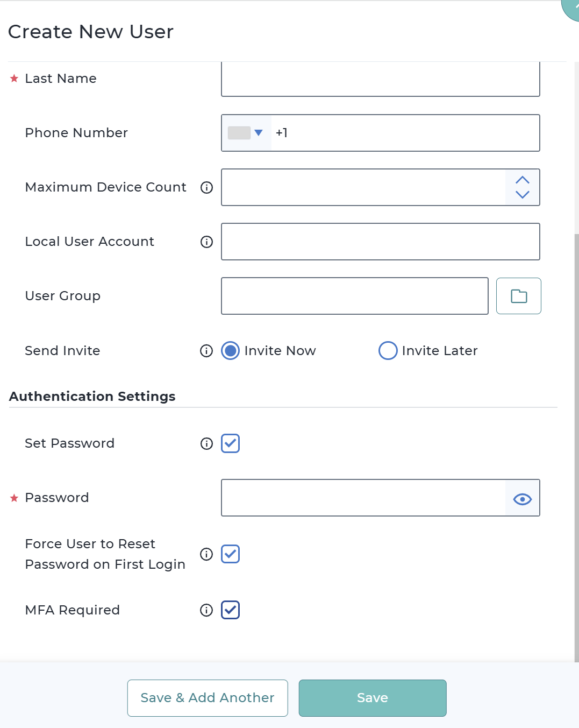Click the Force Reset Password info icon
Image resolution: width=579 pixels, height=728 pixels.
(206, 554)
